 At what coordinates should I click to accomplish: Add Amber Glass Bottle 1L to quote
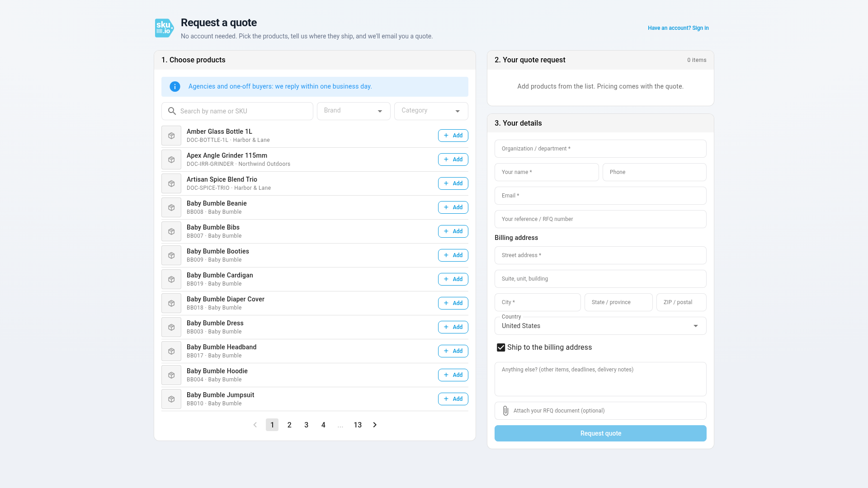(453, 136)
